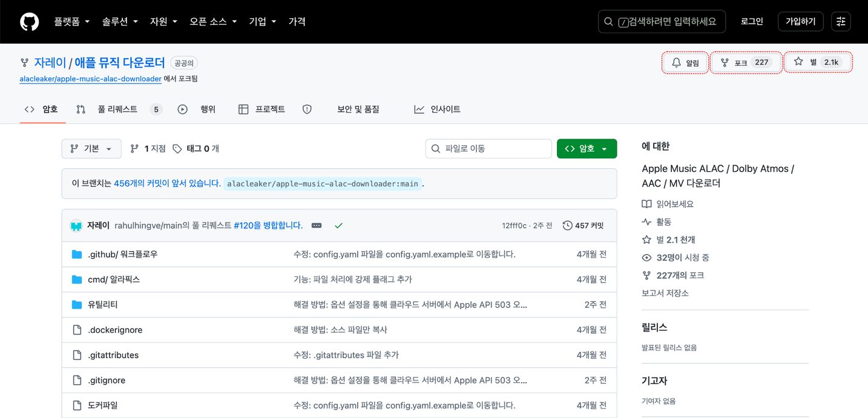Open the 애플 뮤직 다운로더 repo link

point(120,62)
